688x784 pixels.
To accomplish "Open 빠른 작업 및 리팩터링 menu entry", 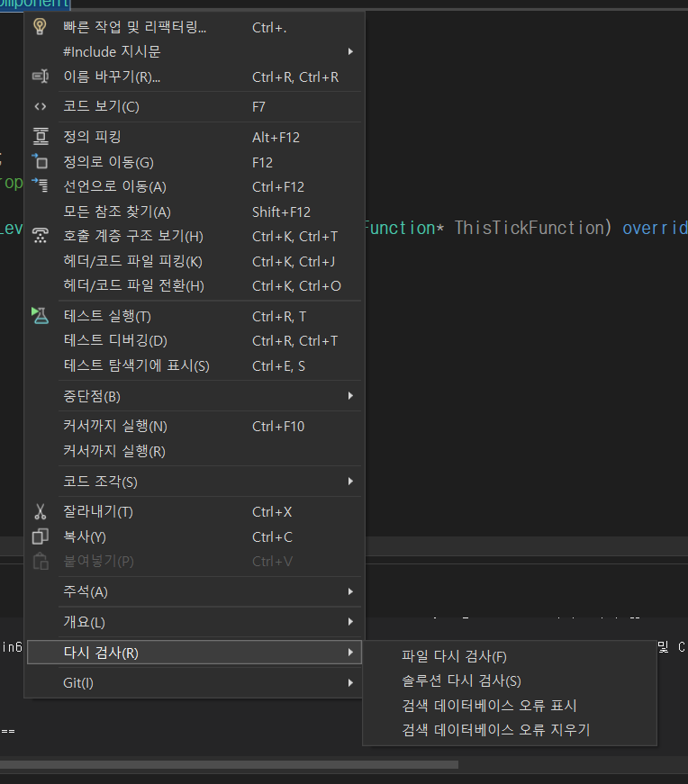I will [x=195, y=26].
